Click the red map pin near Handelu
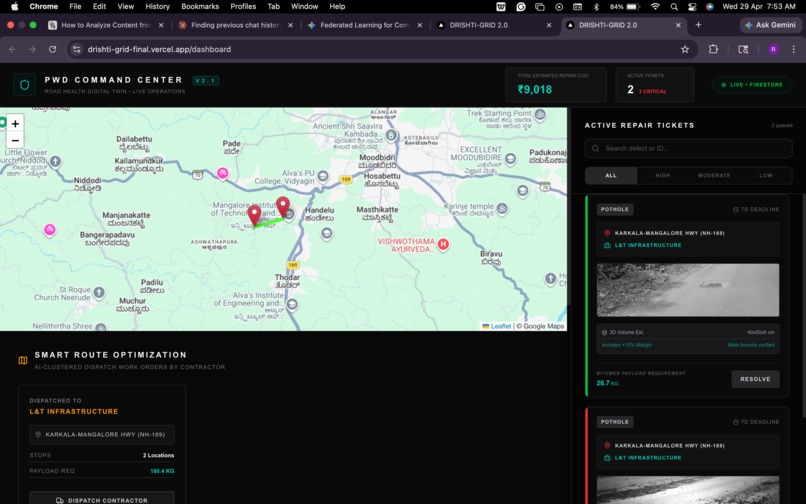806x504 pixels. pos(283,207)
